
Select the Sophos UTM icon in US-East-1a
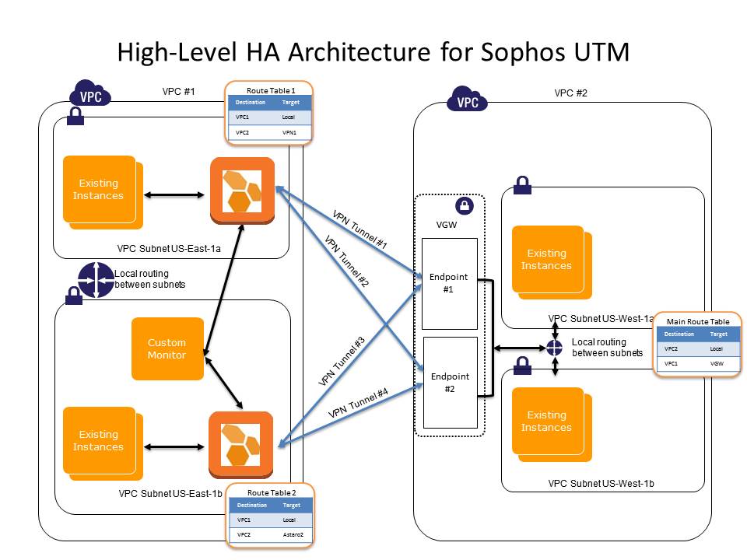[x=243, y=191]
